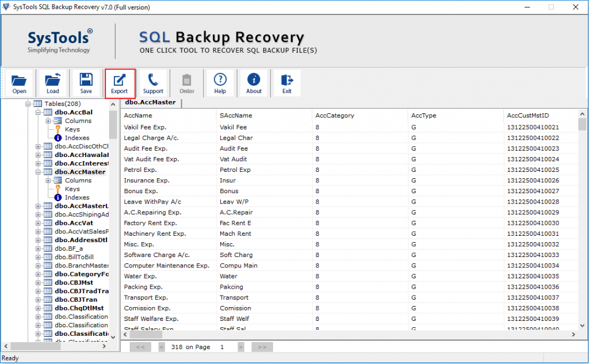The height and width of the screenshot is (364, 589).
Task: Collapse the dbo.AccBal table node
Action: (38, 112)
